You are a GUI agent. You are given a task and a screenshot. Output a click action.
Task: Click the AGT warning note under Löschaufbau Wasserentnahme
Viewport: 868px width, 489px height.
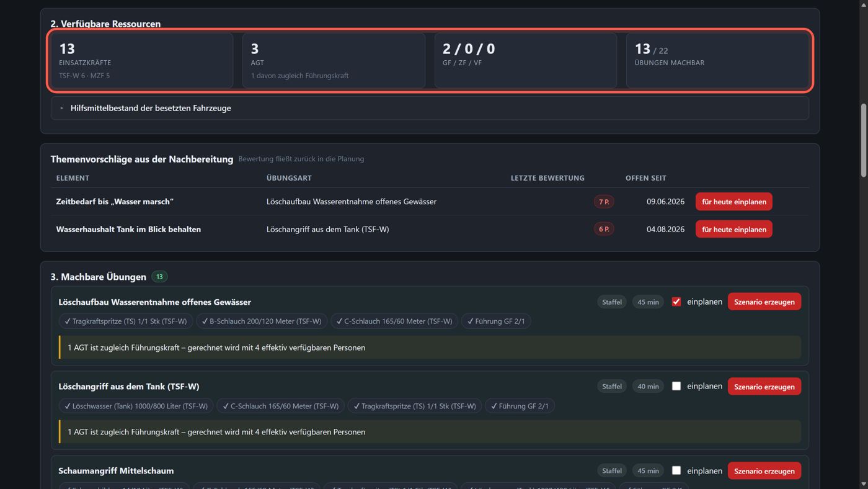pos(430,348)
